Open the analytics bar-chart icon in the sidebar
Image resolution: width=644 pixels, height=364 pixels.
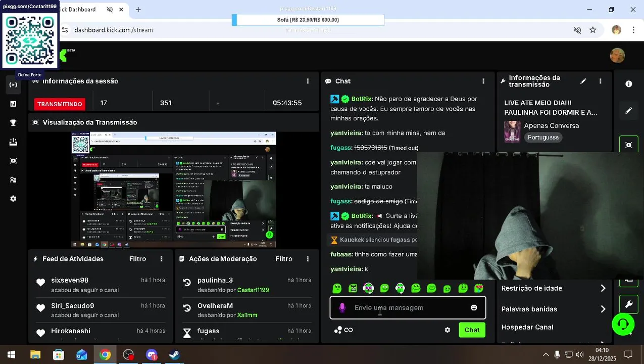point(13,104)
